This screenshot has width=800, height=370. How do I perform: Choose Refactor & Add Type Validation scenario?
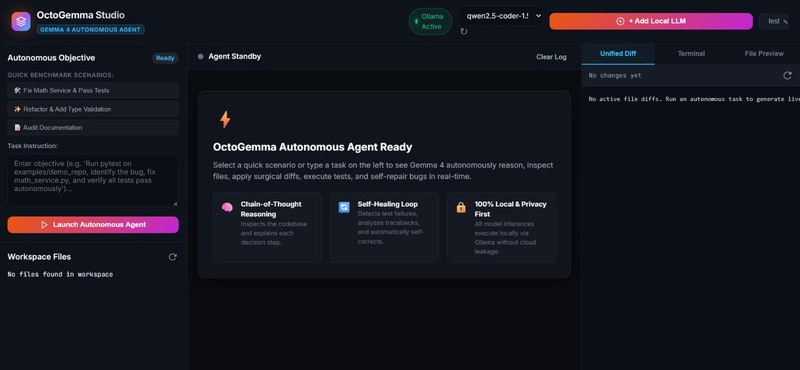93,109
